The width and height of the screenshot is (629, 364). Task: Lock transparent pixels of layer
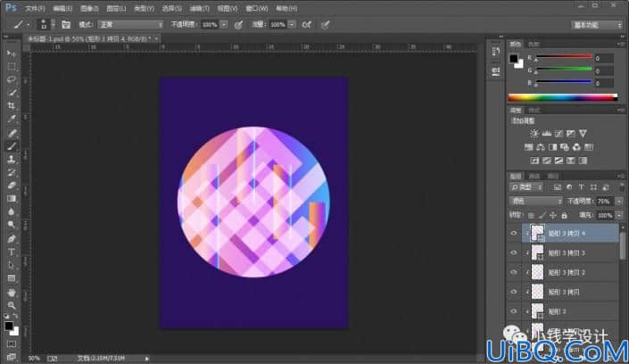pos(531,216)
